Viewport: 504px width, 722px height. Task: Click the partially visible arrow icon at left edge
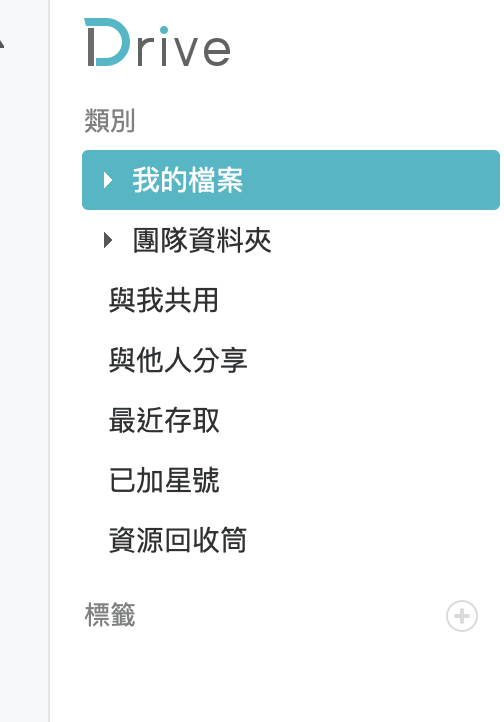(2, 45)
